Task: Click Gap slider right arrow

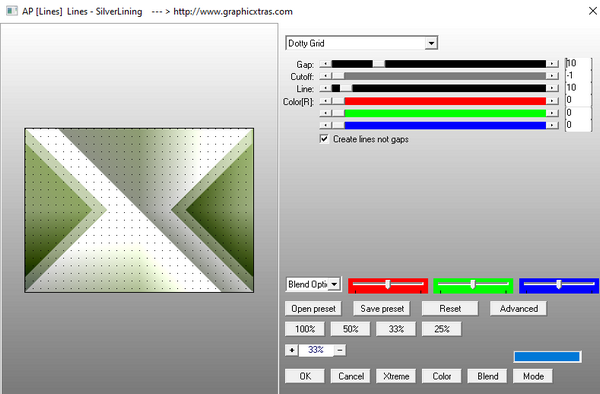Action: click(x=552, y=64)
